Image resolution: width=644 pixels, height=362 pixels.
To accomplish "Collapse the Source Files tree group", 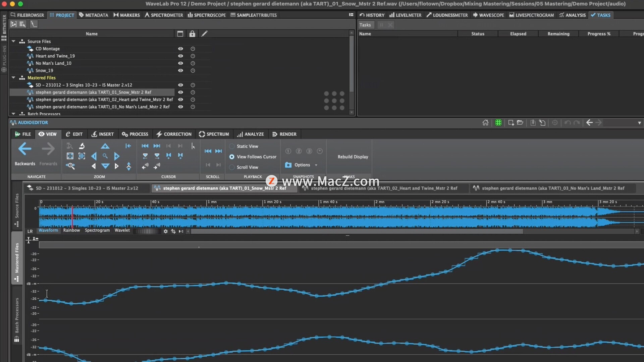I will click(13, 41).
